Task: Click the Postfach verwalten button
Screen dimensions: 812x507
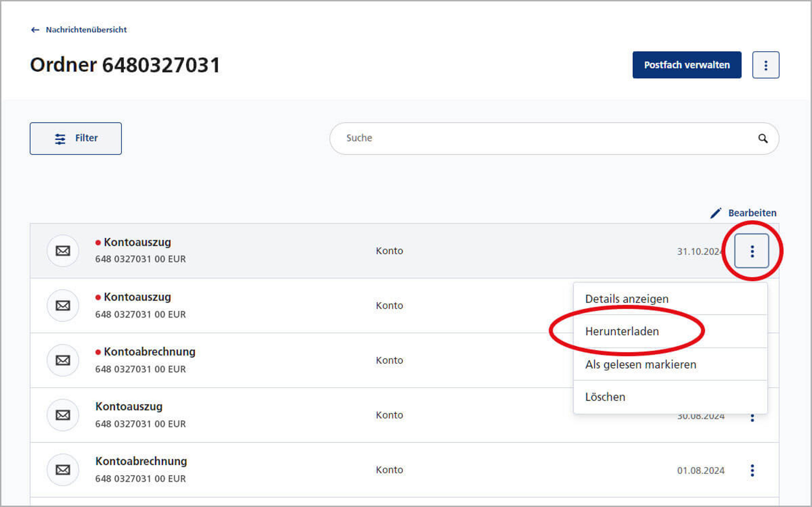Action: coord(687,65)
